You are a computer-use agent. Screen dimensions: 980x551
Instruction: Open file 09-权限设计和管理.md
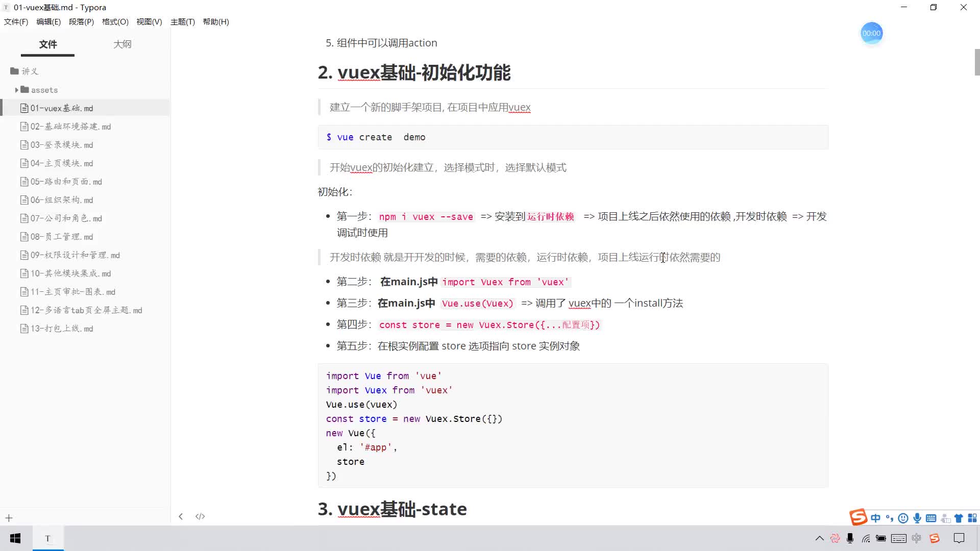point(86,255)
